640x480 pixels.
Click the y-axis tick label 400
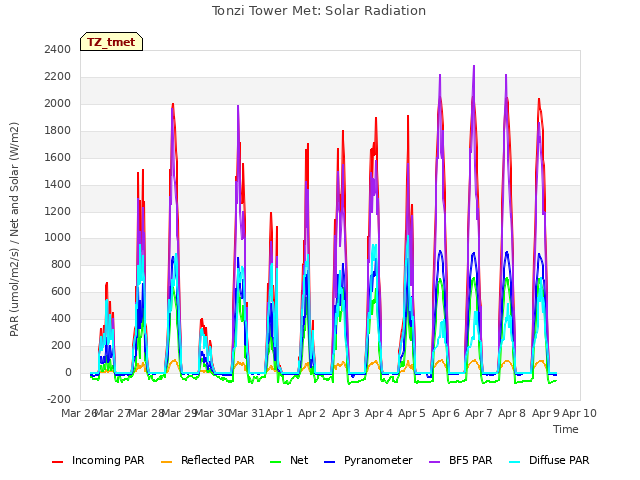click(x=61, y=318)
